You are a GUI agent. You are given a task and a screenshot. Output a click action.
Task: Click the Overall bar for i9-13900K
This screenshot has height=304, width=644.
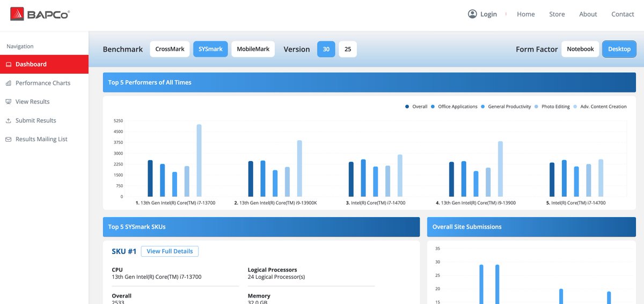(x=251, y=179)
